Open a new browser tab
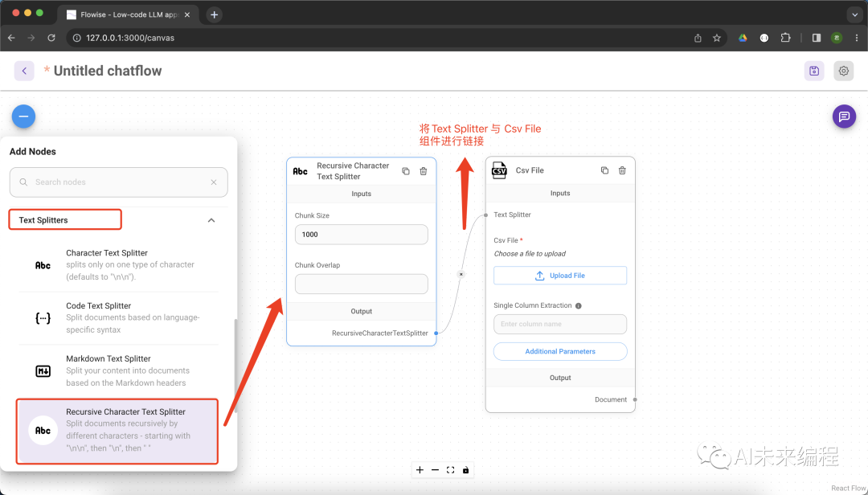Image resolution: width=868 pixels, height=495 pixels. pos(215,15)
